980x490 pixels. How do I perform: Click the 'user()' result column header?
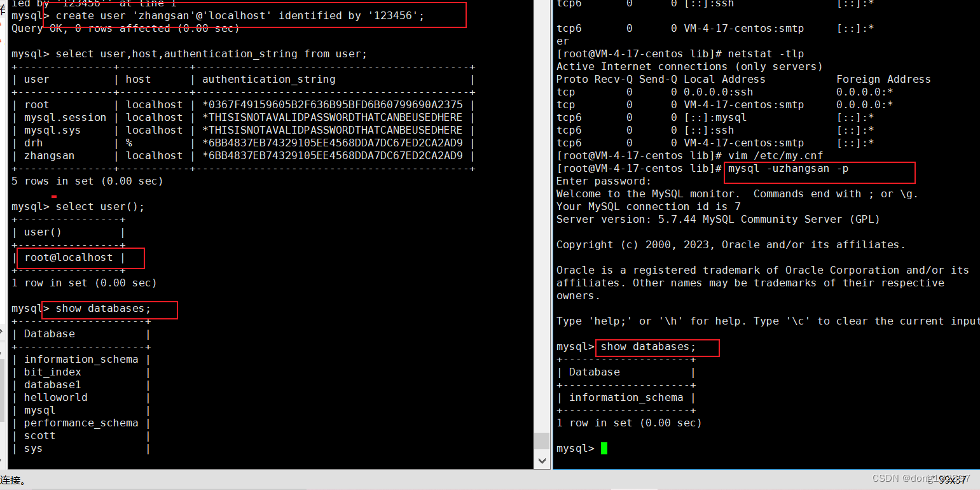coord(43,232)
